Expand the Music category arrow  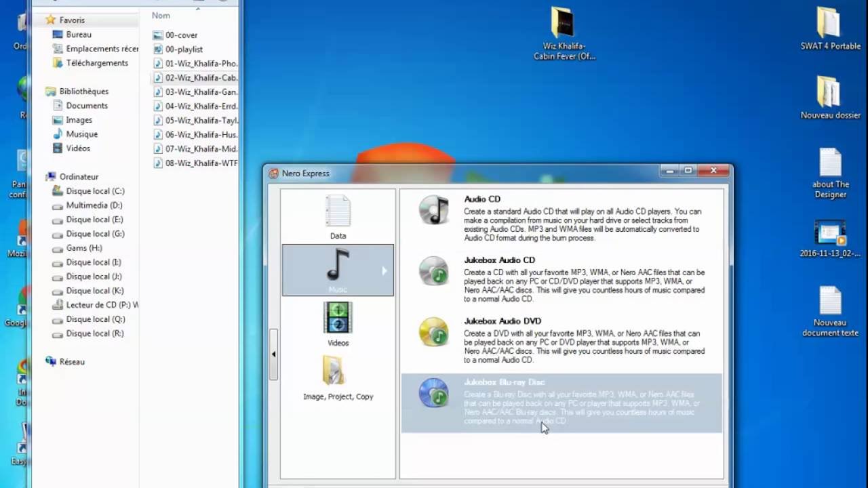(x=384, y=270)
